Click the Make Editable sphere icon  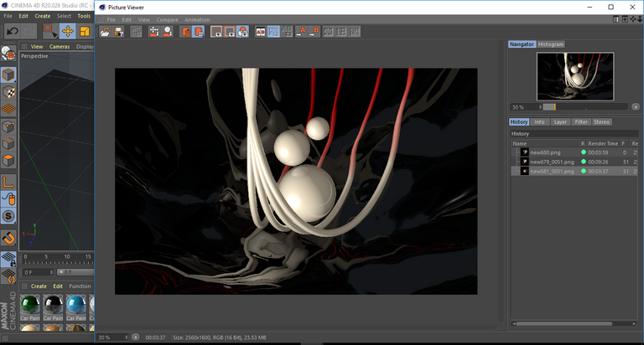[8, 54]
